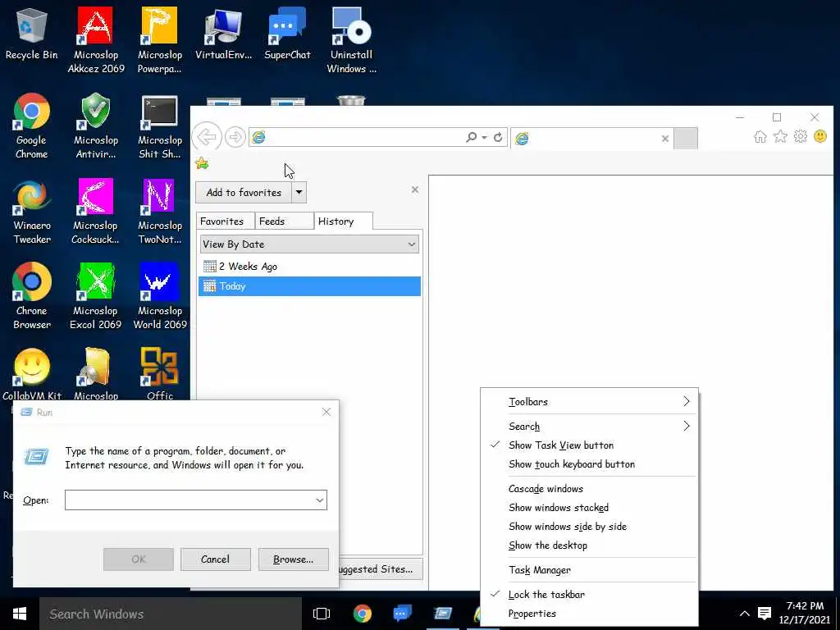Close the favorites center panel
840x630 pixels.
click(x=414, y=189)
